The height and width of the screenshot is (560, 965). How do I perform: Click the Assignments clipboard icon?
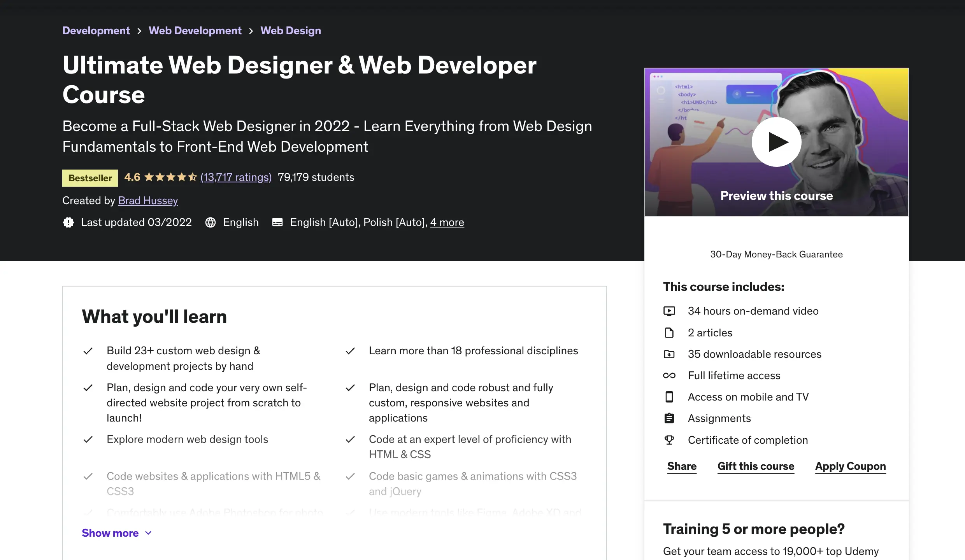click(669, 418)
